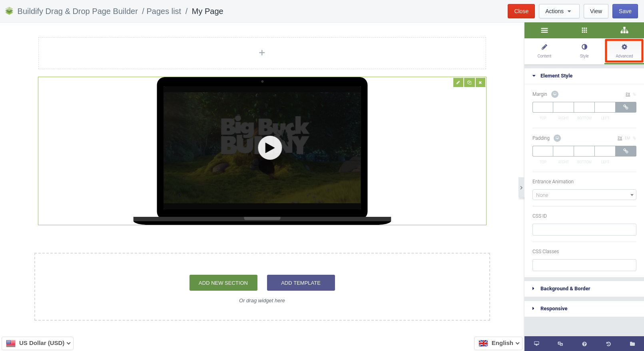Go to Pages list breadcrumb
The width and height of the screenshot is (644, 351).
pyautogui.click(x=164, y=11)
